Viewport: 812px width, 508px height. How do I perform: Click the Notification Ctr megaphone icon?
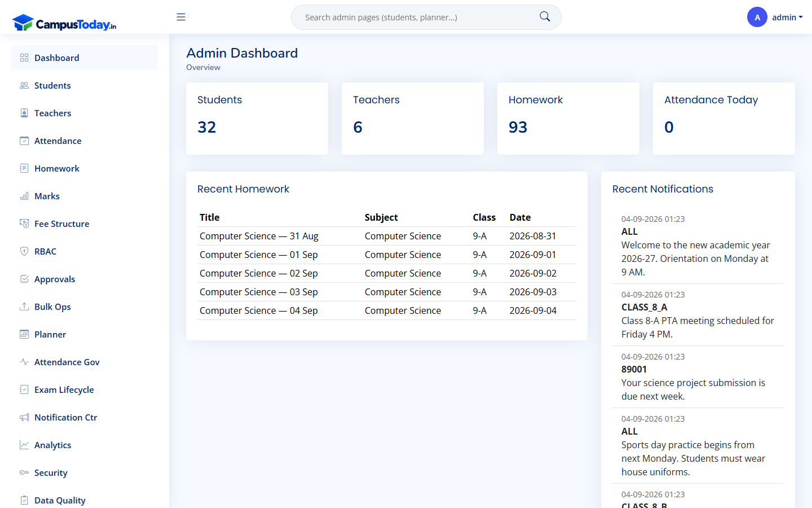click(x=24, y=417)
